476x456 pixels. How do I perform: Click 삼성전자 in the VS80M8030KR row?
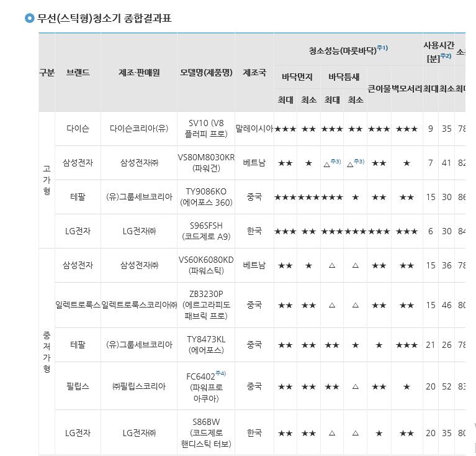[78, 163]
